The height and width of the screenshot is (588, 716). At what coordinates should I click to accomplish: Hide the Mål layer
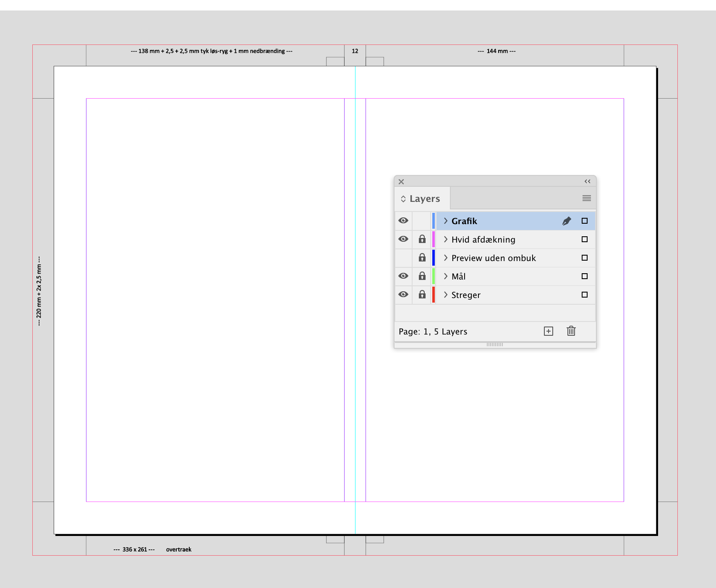[x=403, y=276]
